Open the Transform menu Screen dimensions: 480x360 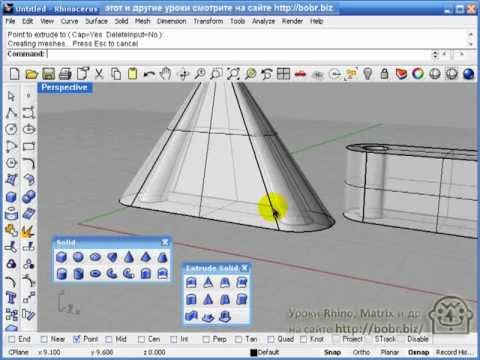click(x=208, y=21)
